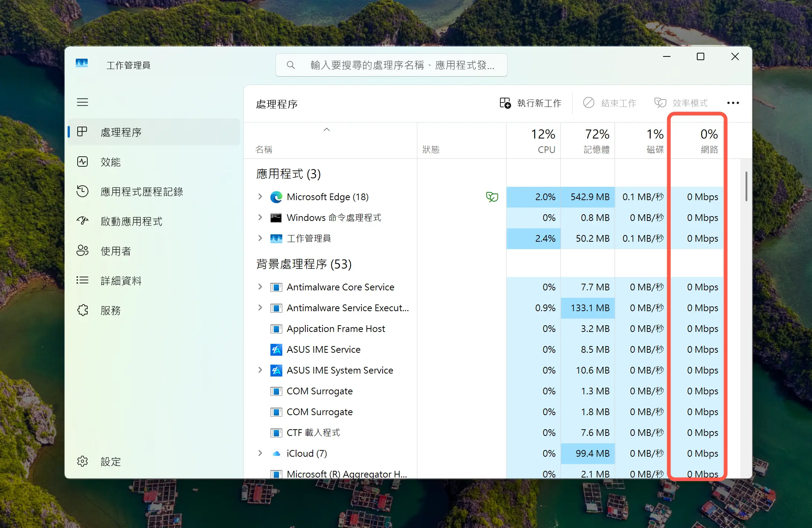
Task: Click 執行新工作 button
Action: [530, 103]
